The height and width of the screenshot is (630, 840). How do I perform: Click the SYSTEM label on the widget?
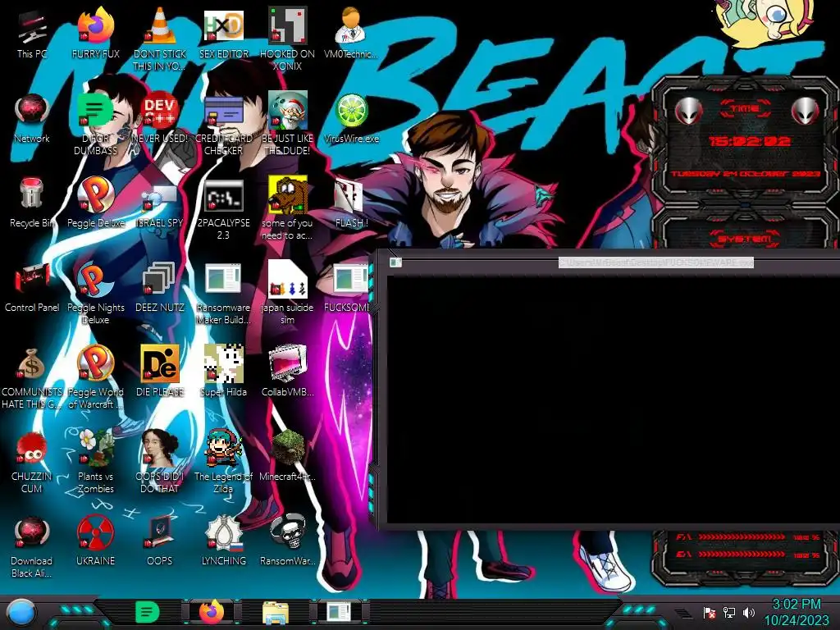pyautogui.click(x=745, y=239)
